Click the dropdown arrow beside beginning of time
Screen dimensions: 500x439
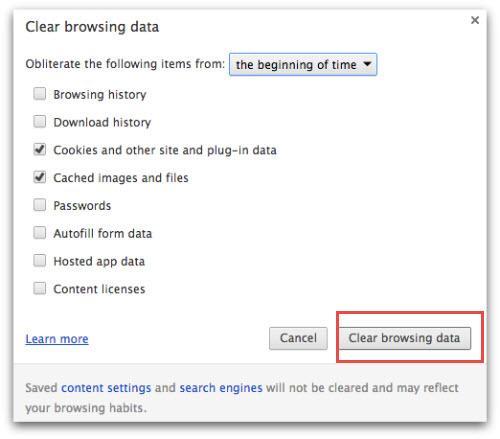click(367, 64)
